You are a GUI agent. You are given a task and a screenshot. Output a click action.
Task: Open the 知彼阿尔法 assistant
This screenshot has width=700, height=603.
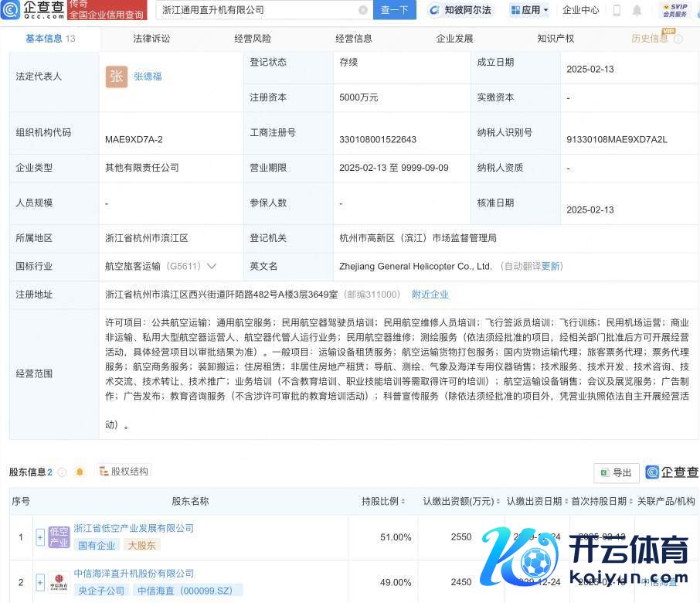click(460, 10)
